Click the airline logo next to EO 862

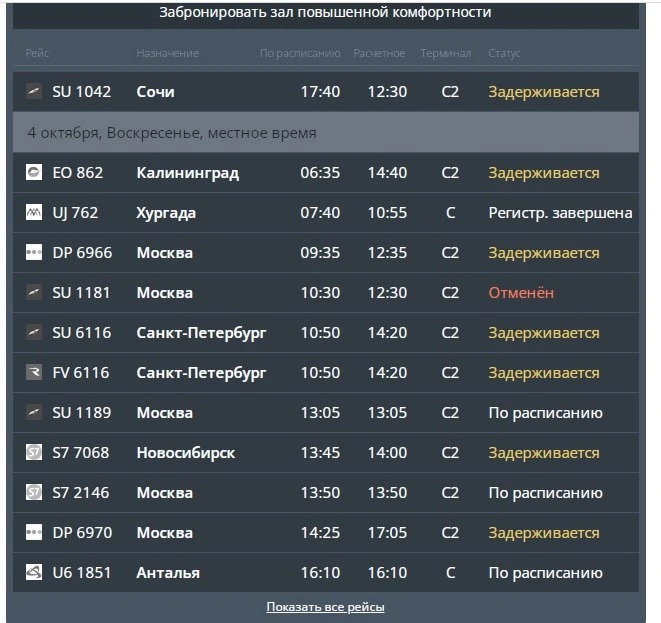click(34, 172)
